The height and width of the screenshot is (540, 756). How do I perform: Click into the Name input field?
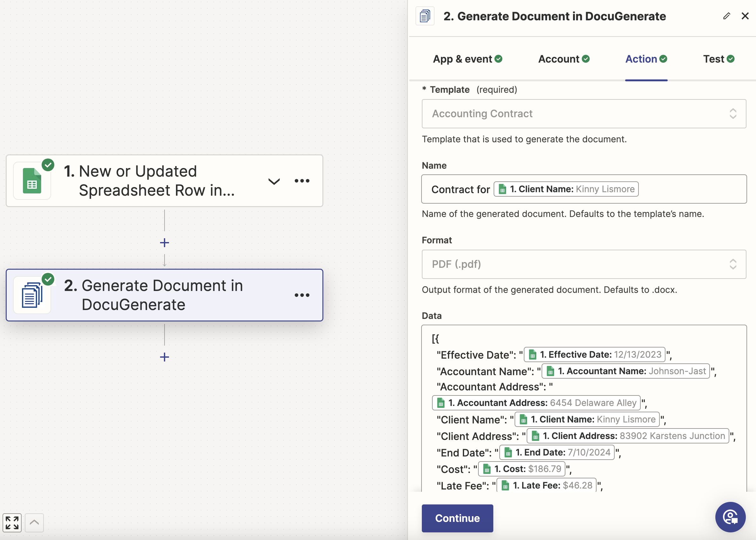[x=584, y=189]
